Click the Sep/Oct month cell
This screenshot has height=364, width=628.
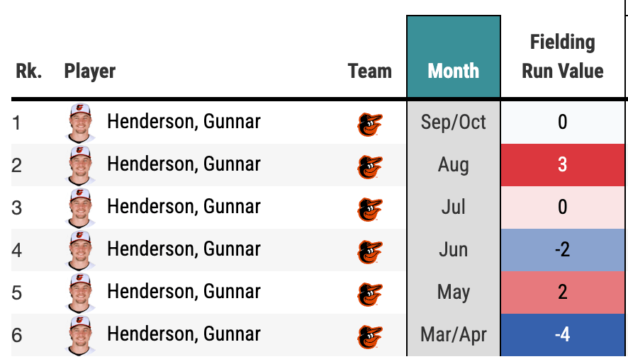pos(454,123)
